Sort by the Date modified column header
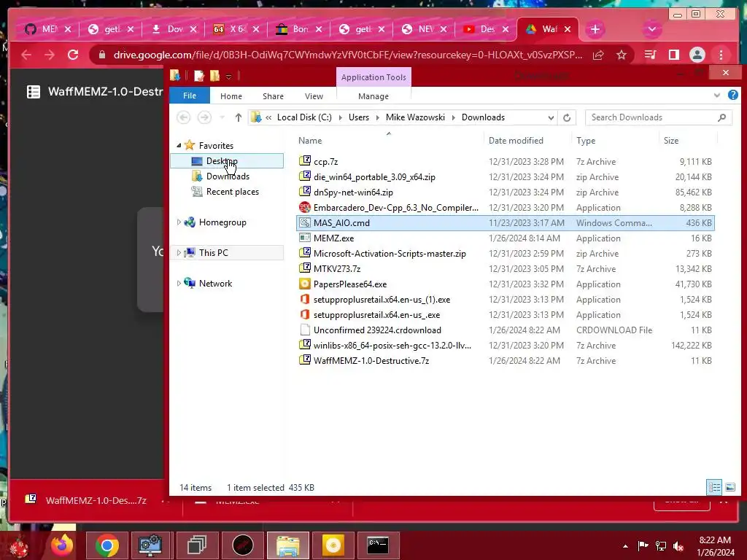Screen dimensions: 747x560 516,141
